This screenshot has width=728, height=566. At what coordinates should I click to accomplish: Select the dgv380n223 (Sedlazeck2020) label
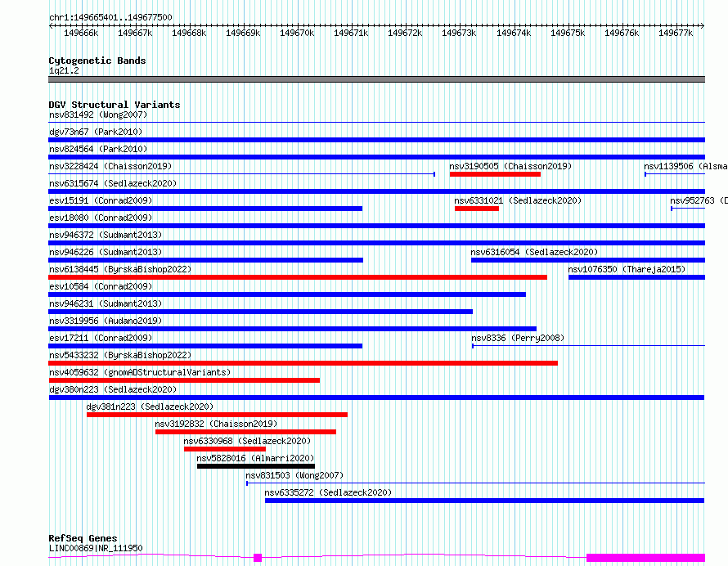pyautogui.click(x=113, y=389)
